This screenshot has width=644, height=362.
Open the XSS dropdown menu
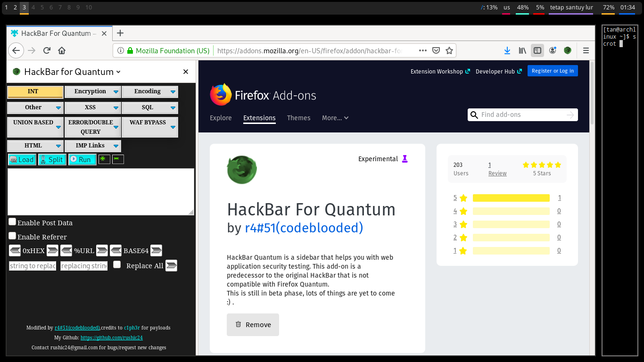coord(92,108)
